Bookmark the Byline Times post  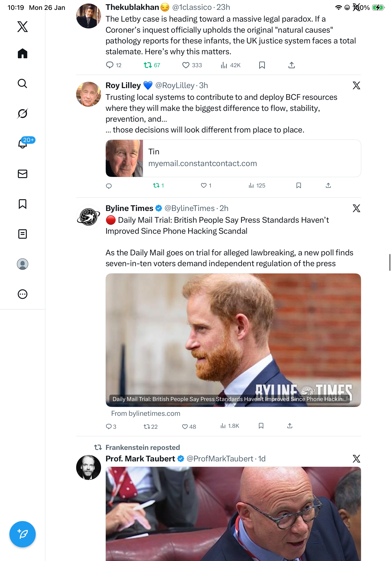(x=261, y=426)
